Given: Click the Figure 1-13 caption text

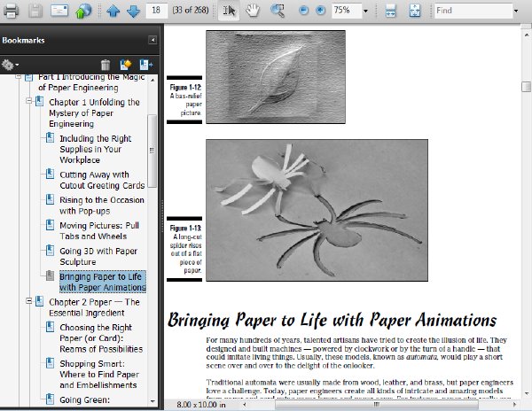Looking at the screenshot, I should (x=185, y=250).
